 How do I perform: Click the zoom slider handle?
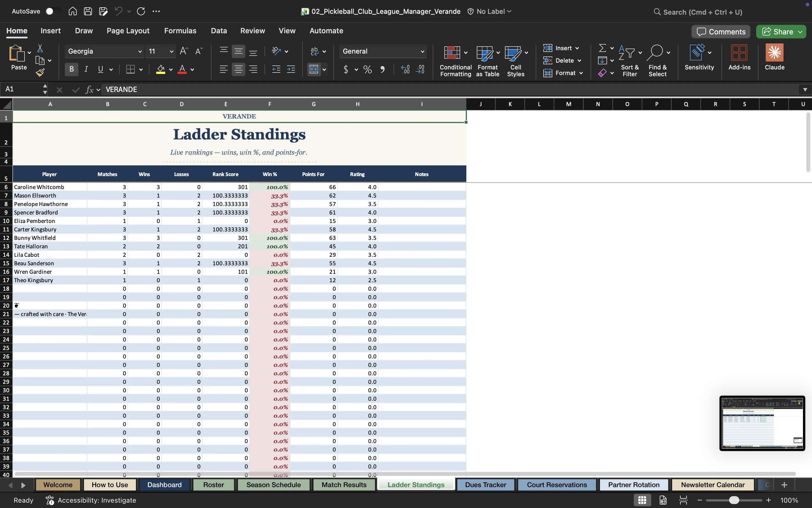point(734,500)
